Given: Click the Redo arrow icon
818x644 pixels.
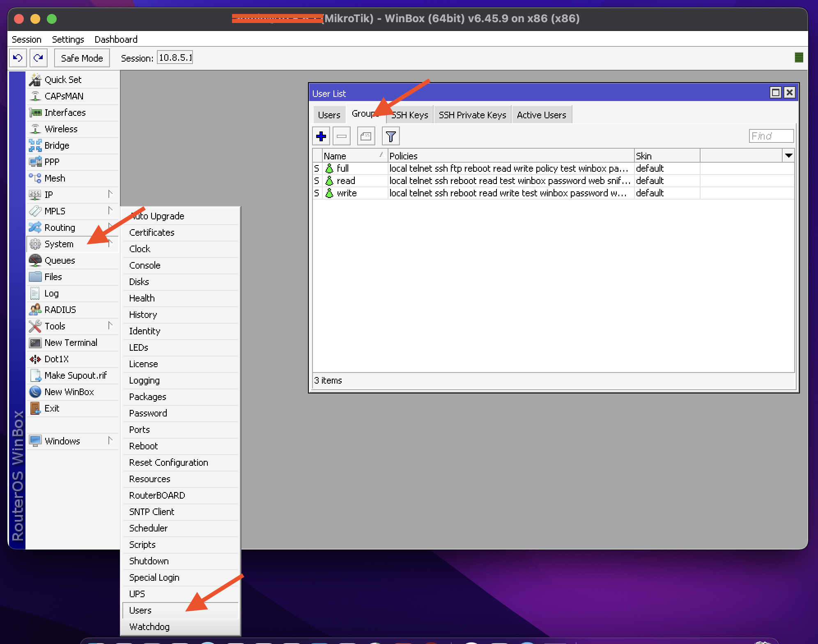Looking at the screenshot, I should [x=39, y=58].
